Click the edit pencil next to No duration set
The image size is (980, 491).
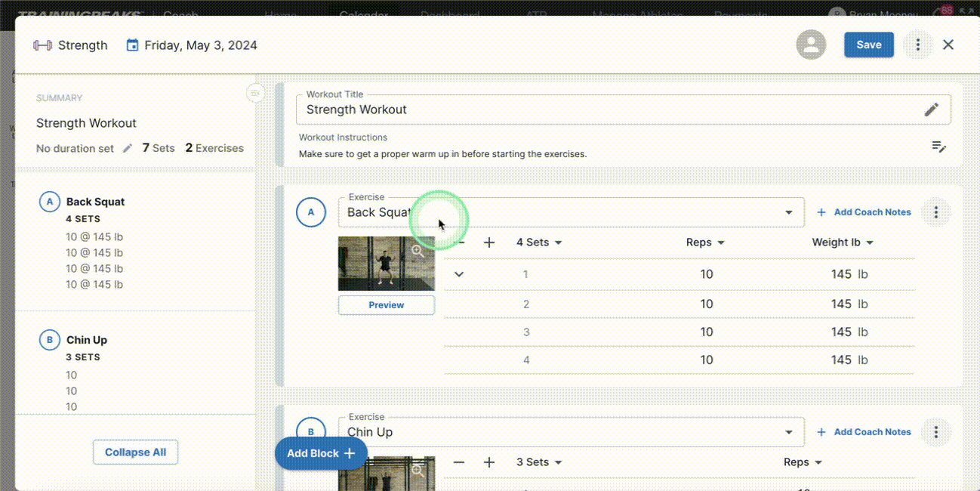[127, 148]
